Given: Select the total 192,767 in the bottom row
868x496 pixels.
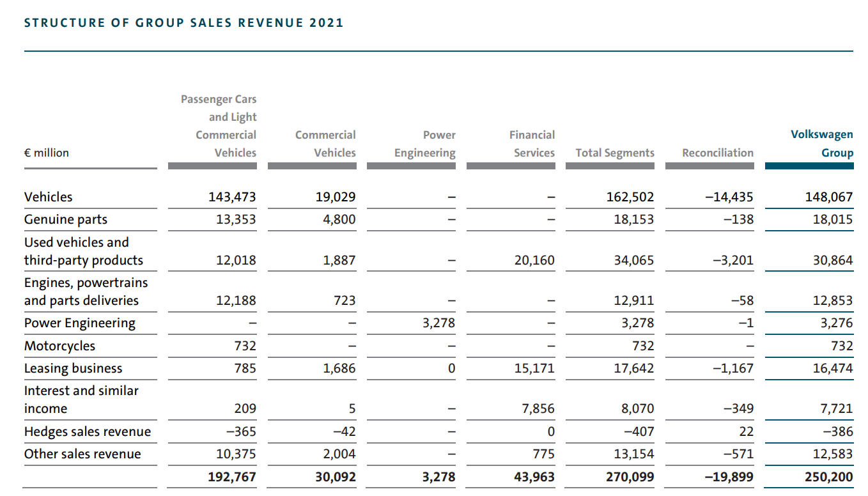Looking at the screenshot, I should coord(232,477).
